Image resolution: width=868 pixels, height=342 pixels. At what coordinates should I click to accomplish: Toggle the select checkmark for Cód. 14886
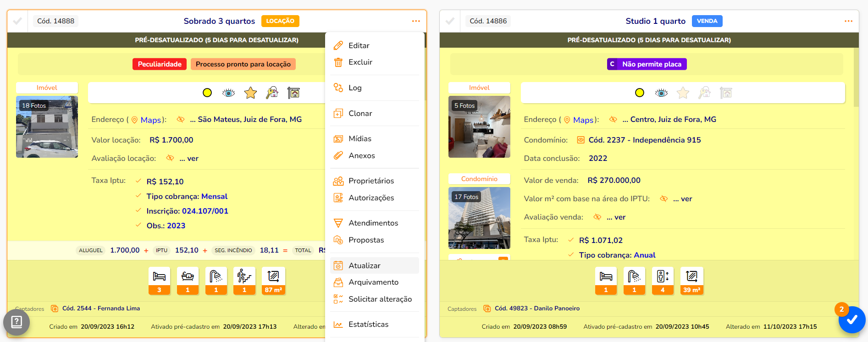point(450,21)
